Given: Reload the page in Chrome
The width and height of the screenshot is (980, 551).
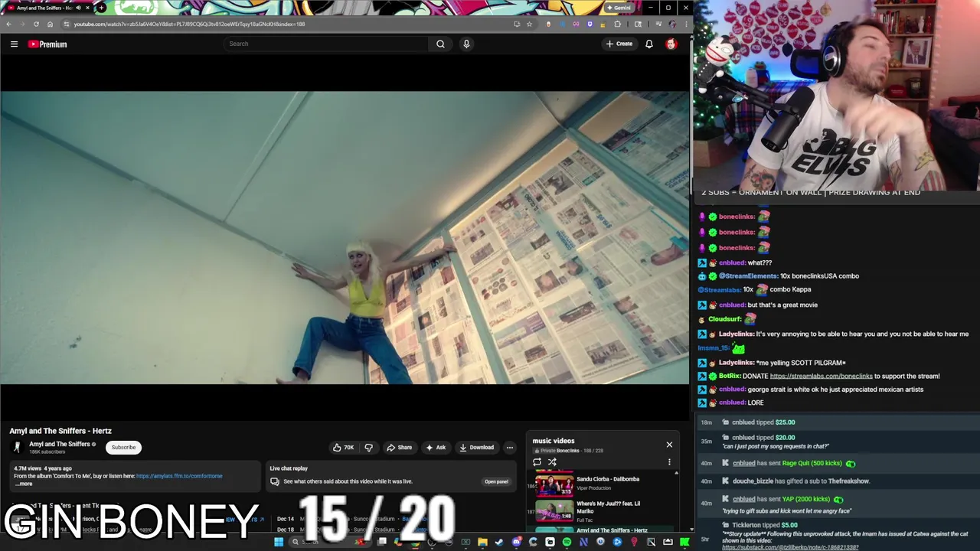Looking at the screenshot, I should 36,24.
